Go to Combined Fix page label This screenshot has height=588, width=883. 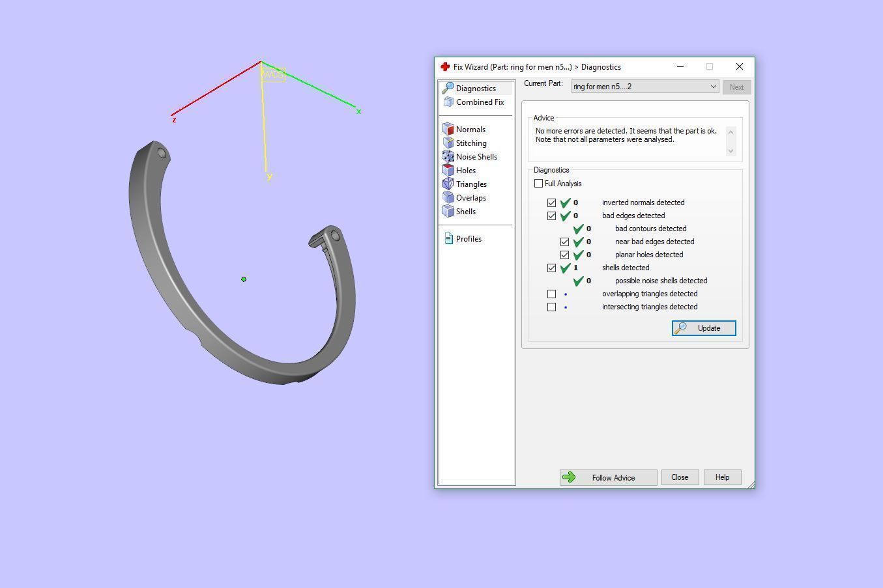pos(480,102)
